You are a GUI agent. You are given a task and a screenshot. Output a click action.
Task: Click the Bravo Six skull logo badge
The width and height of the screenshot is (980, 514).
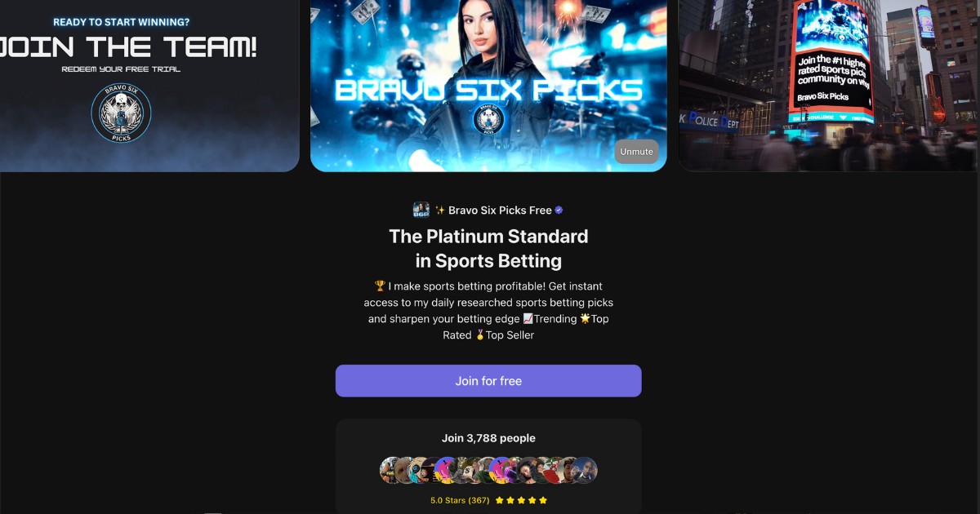click(x=121, y=113)
